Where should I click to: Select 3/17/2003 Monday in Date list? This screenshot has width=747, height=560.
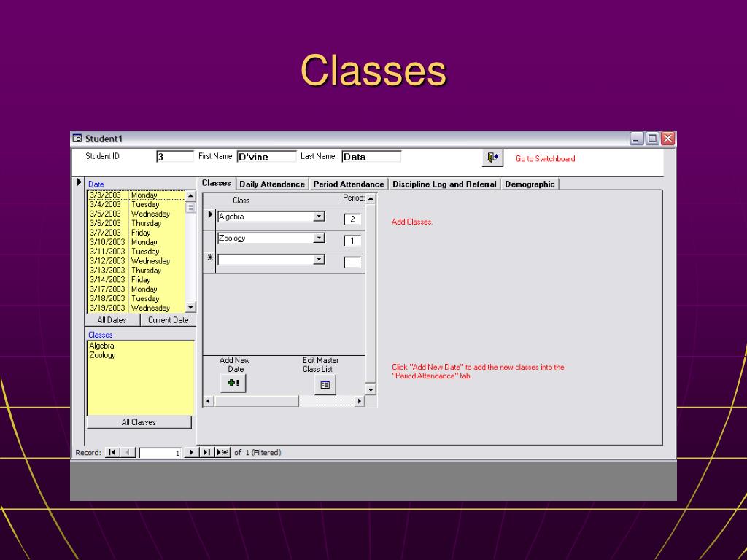[136, 289]
